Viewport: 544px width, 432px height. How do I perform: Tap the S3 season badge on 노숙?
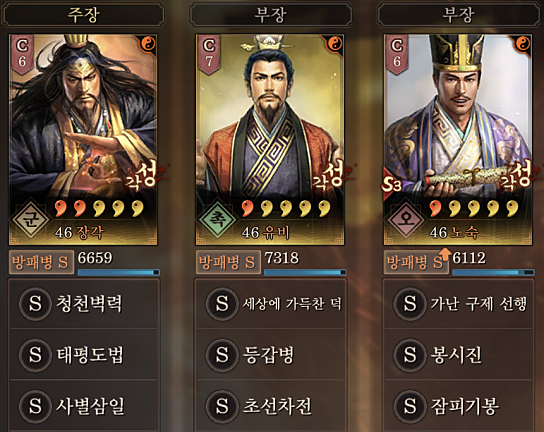[x=392, y=184]
